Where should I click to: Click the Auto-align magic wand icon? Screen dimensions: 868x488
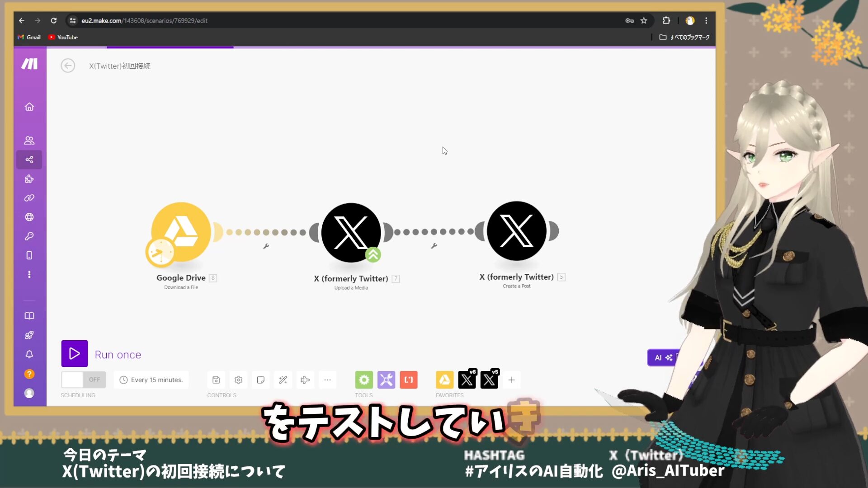click(283, 380)
